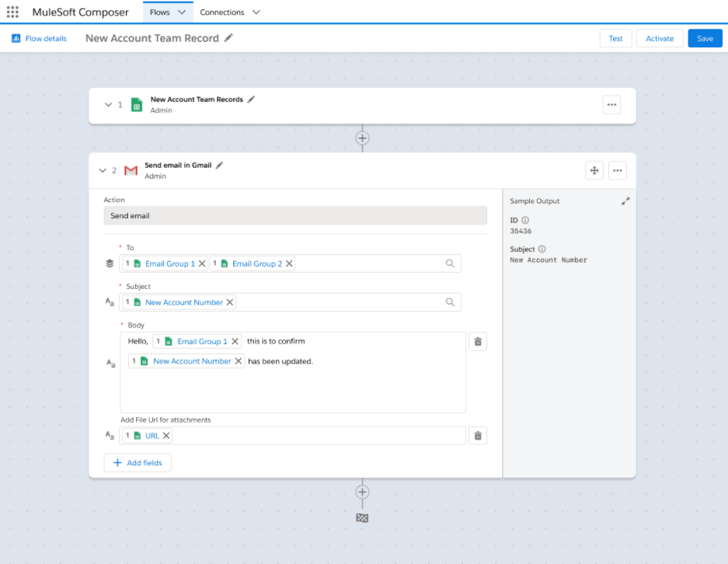This screenshot has height=564, width=728.
Task: Click the move handle on the Gmail step
Action: (594, 170)
